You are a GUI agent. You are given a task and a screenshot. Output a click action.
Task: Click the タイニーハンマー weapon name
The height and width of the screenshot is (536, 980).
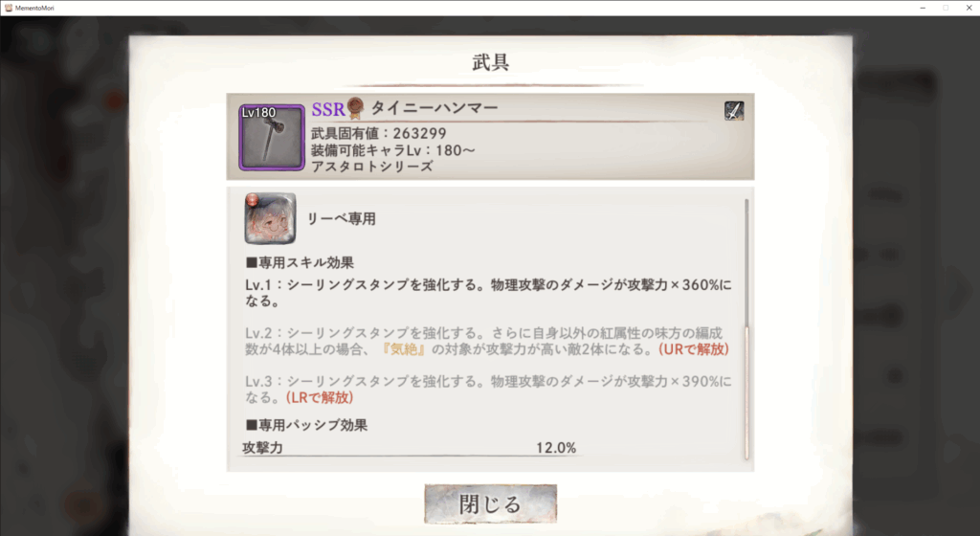tap(435, 108)
